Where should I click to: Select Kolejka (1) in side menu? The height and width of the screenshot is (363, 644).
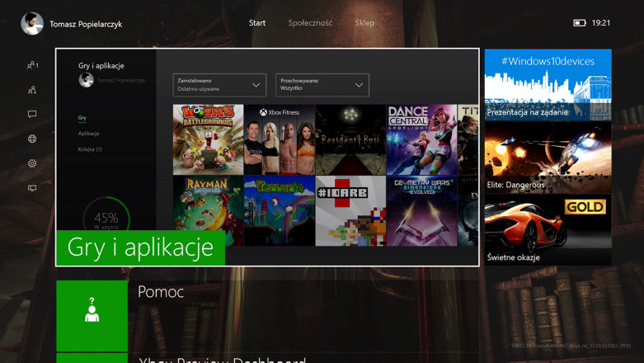90,149
